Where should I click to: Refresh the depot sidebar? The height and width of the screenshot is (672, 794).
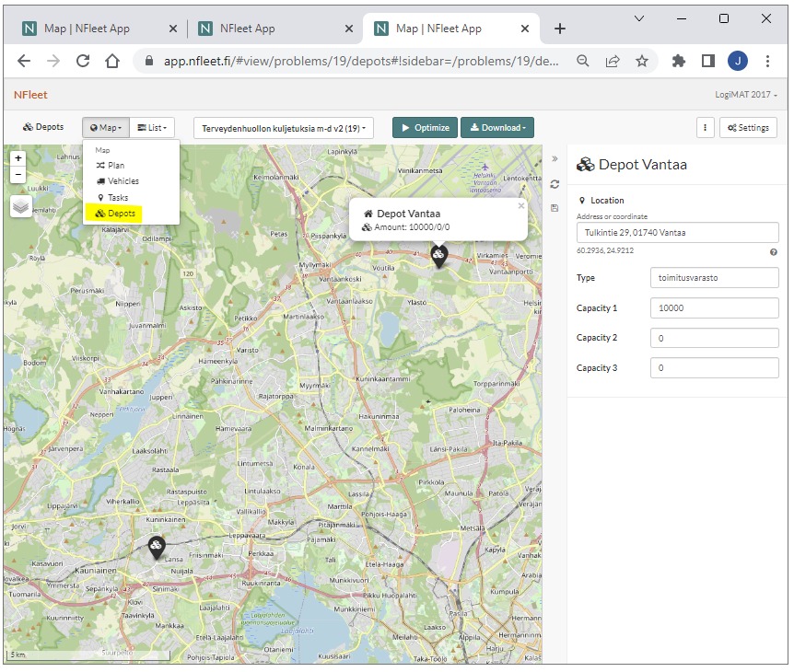(555, 184)
